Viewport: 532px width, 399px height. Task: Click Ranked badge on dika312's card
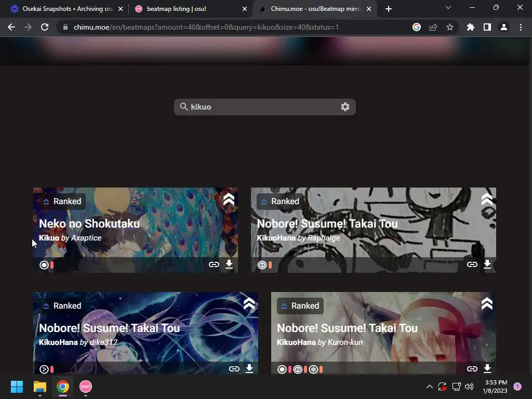point(62,305)
